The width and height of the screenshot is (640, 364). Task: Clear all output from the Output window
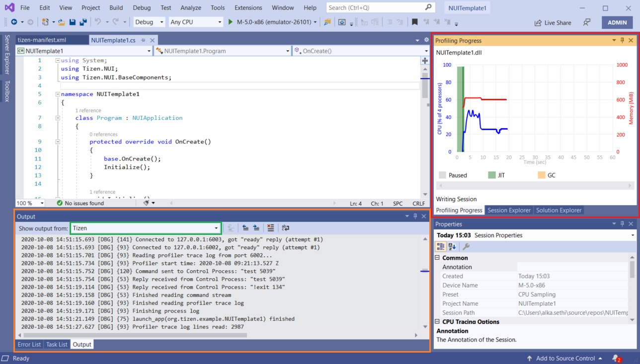(x=270, y=227)
